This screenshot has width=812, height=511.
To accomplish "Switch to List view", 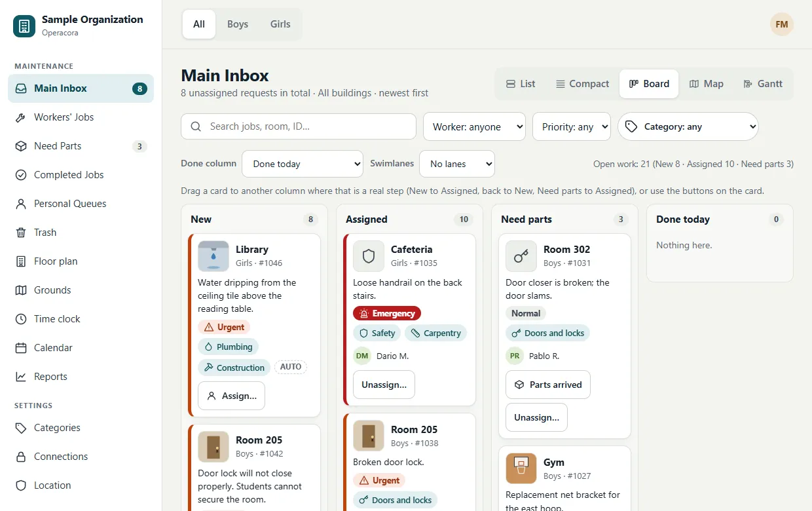I will 521,84.
